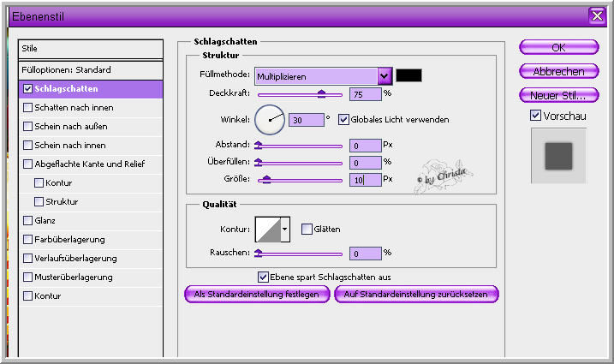Enable the Glanz checkbox
This screenshot has height=364, width=614.
click(x=27, y=221)
